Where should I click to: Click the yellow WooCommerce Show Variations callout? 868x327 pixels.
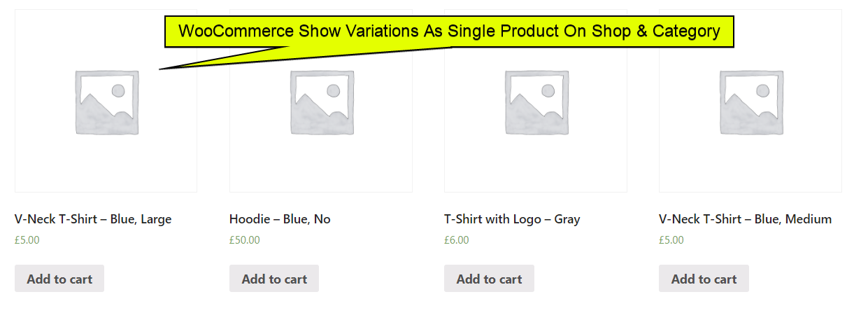tap(448, 32)
